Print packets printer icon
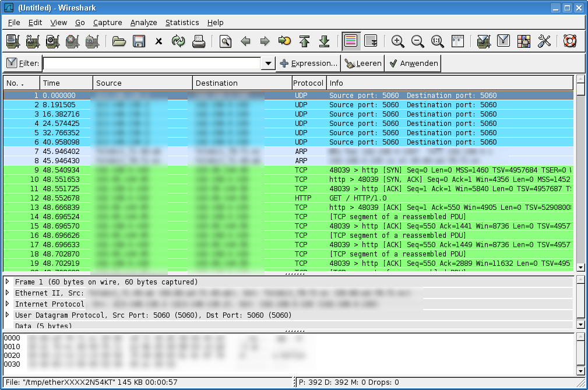Viewport: 588px width, 390px height. click(x=198, y=41)
